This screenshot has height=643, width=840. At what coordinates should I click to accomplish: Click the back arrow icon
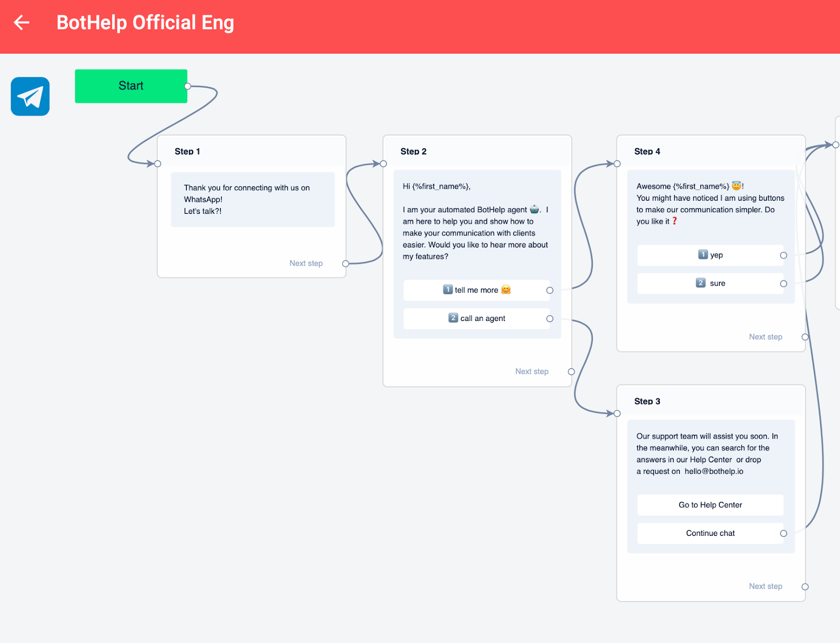coord(22,23)
